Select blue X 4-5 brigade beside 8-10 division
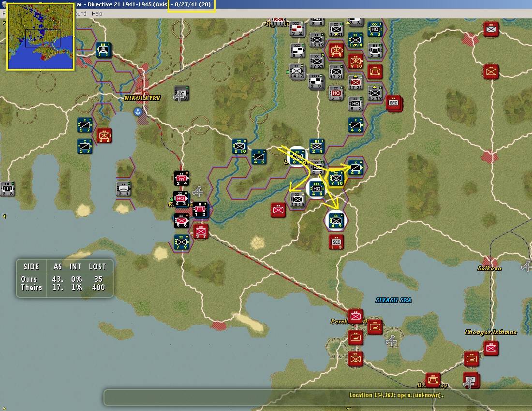 click(259, 157)
